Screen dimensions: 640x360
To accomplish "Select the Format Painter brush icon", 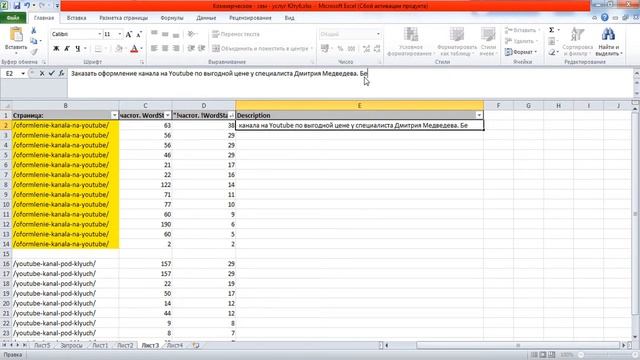I will [x=33, y=51].
